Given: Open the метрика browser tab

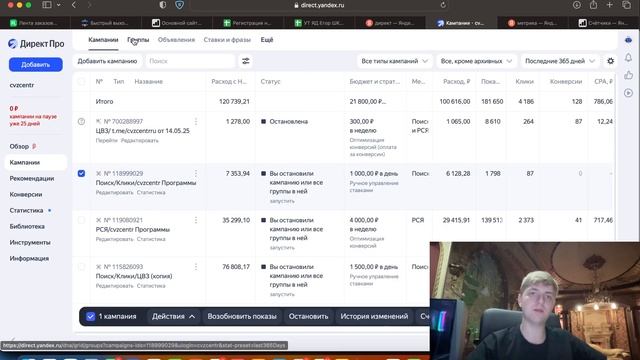Looking at the screenshot, I should [x=531, y=23].
